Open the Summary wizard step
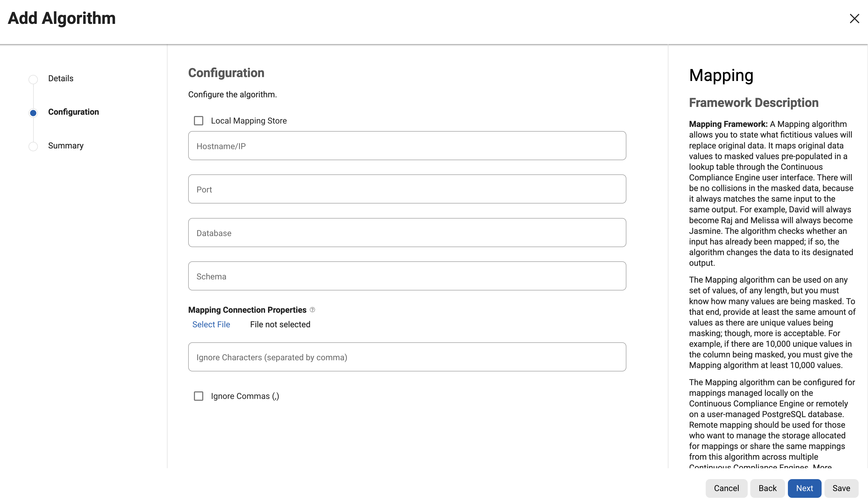Image resolution: width=868 pixels, height=503 pixels. (66, 146)
